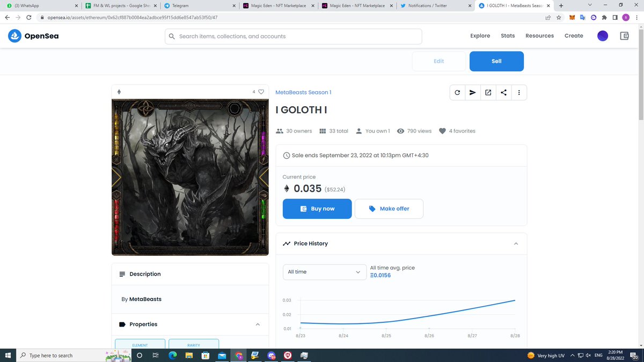Click the Sell button
The height and width of the screenshot is (362, 644).
496,61
